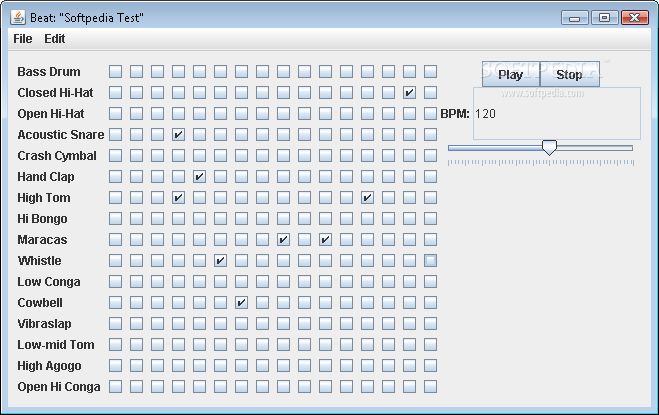
Task: Check the first Crash Cymbal beat
Action: tap(115, 156)
